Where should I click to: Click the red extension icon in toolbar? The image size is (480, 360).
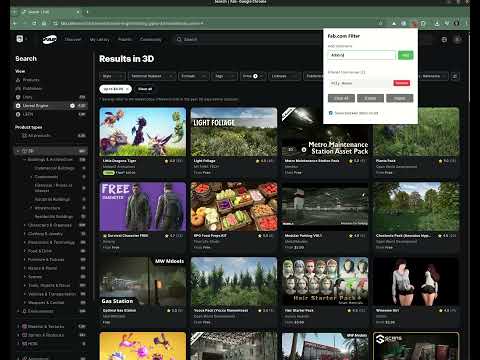click(414, 23)
